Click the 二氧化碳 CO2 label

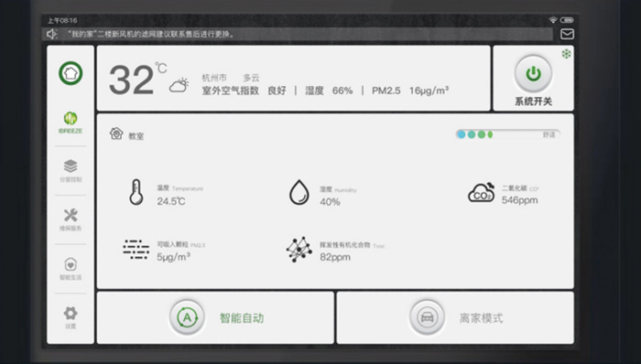click(x=520, y=188)
